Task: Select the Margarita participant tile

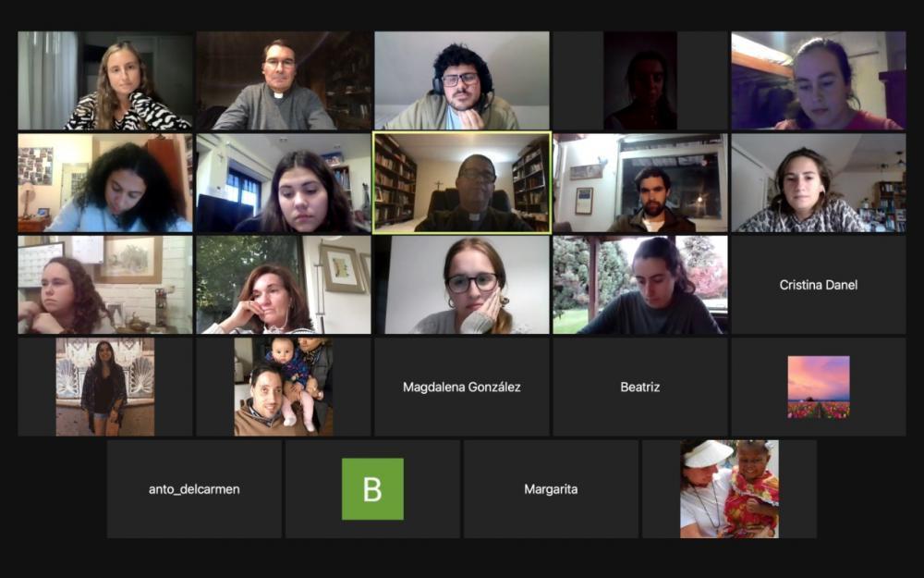Action: coord(551,489)
